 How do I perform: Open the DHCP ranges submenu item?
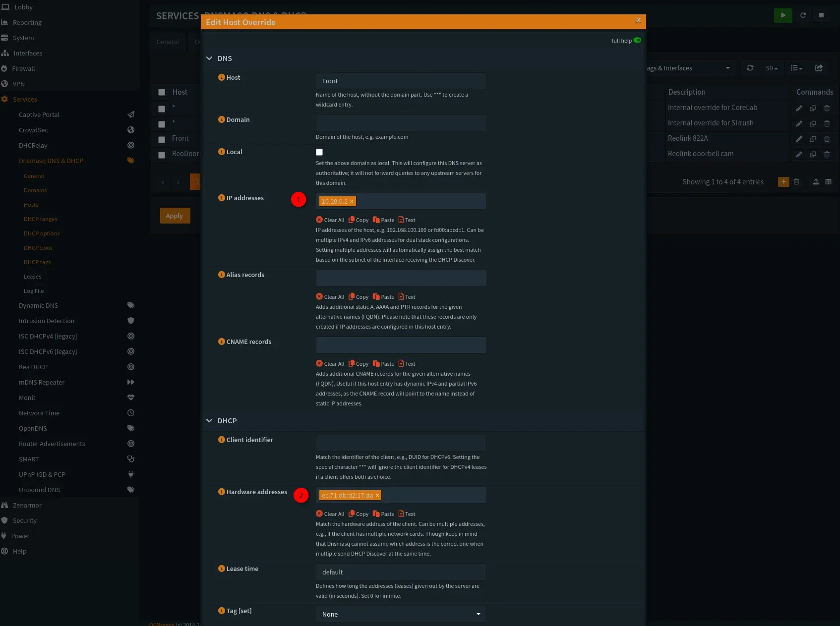pyautogui.click(x=41, y=219)
